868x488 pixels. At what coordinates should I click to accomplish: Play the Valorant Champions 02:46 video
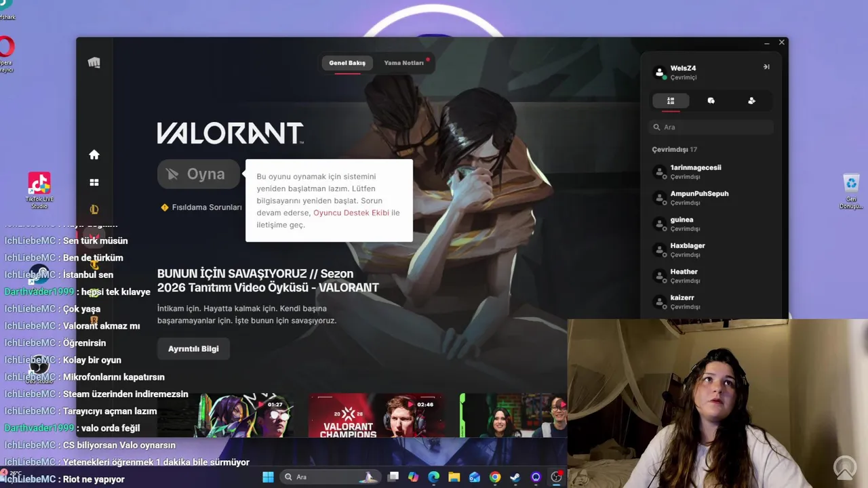377,415
